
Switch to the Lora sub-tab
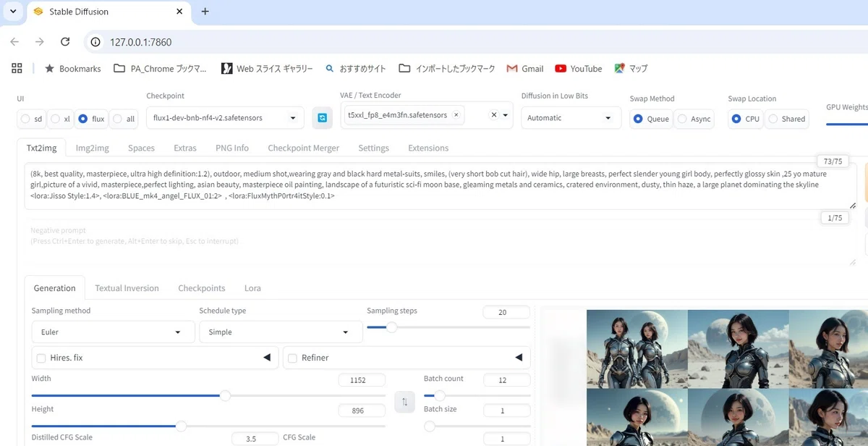coord(252,288)
